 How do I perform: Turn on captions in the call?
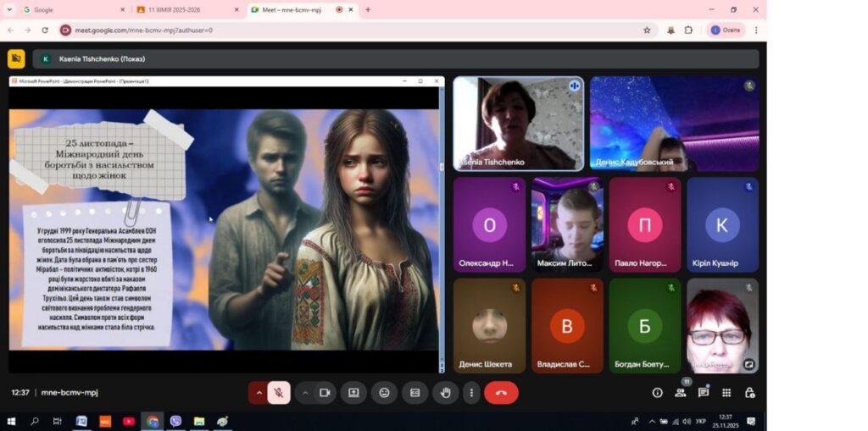[415, 393]
